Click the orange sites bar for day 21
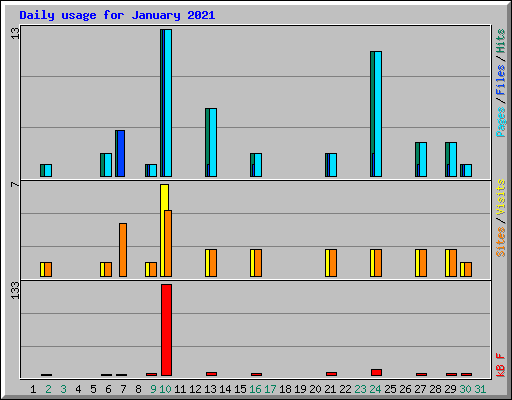 (333, 263)
